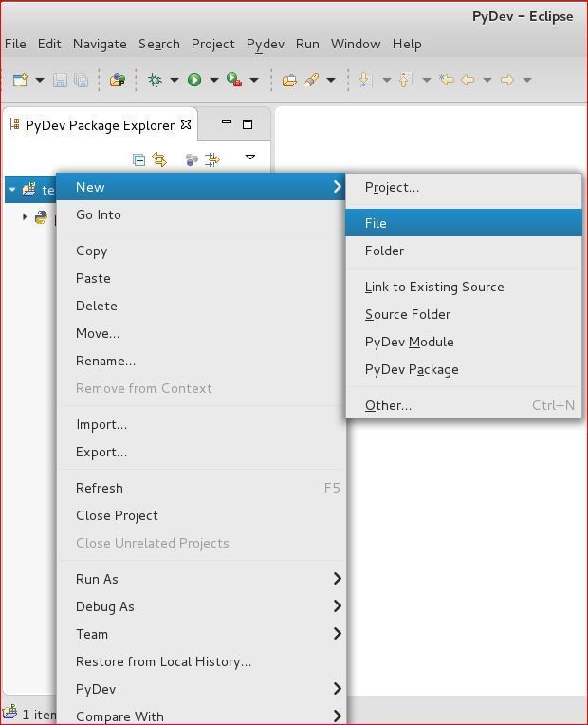This screenshot has height=725, width=588.
Task: Click the Back navigation arrow icon
Action: coord(468,80)
